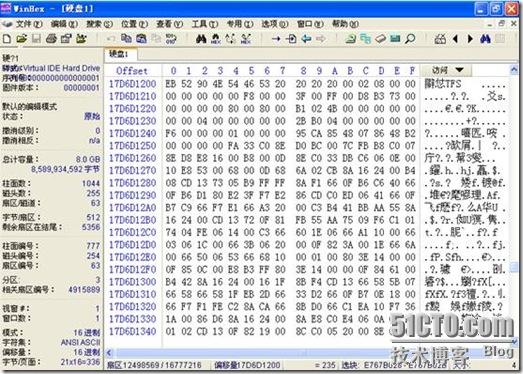
Task: Click related sector number 4915889
Action: (84, 290)
